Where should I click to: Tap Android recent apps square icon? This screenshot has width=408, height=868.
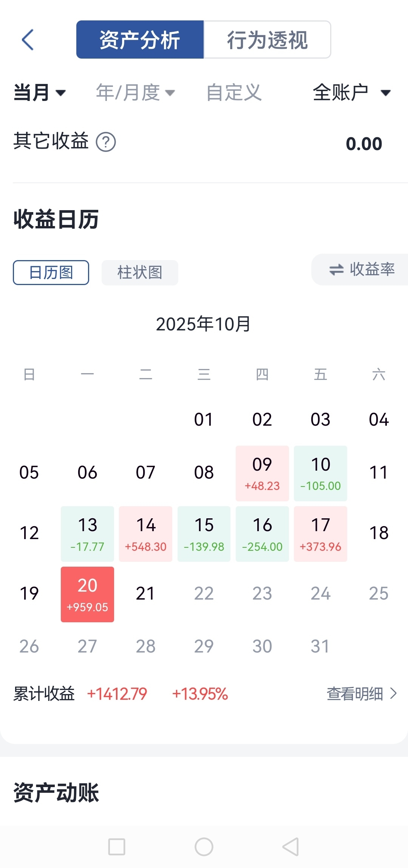117,846
